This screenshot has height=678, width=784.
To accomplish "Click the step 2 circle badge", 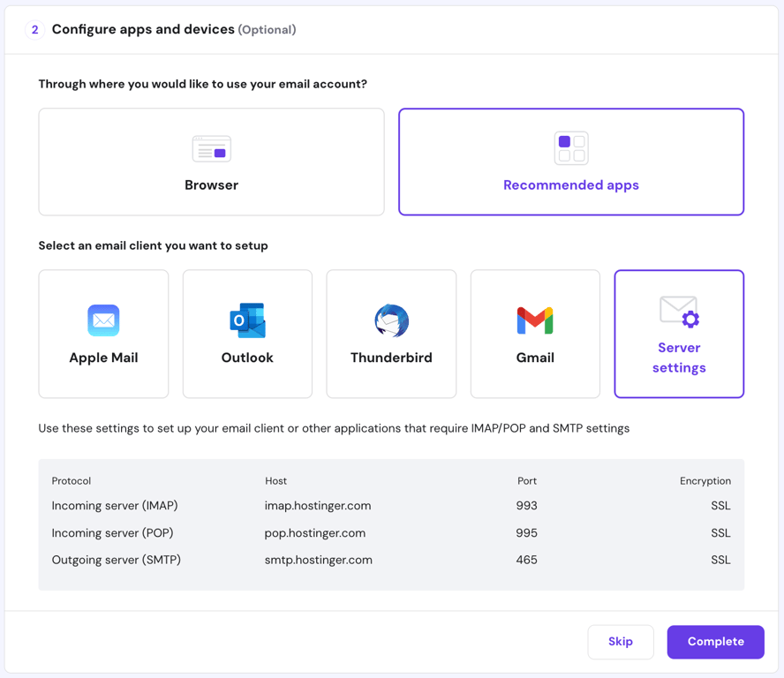I will pos(34,29).
